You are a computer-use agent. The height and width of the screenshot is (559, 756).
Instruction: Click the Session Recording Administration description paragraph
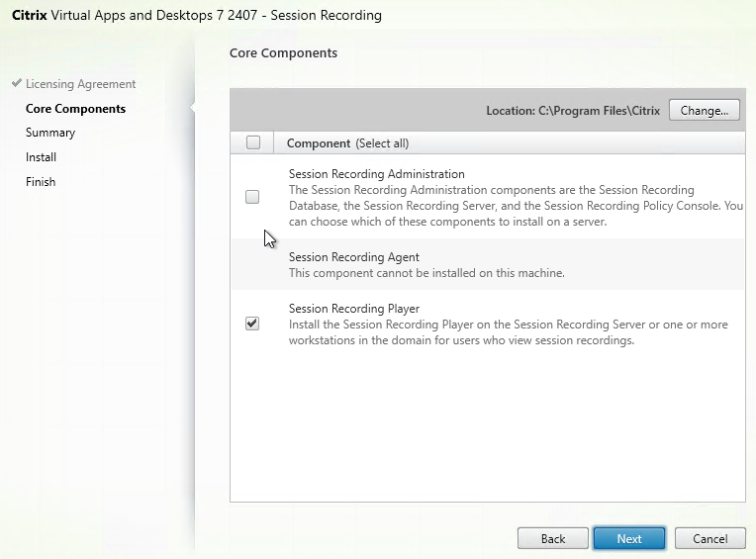[516, 206]
